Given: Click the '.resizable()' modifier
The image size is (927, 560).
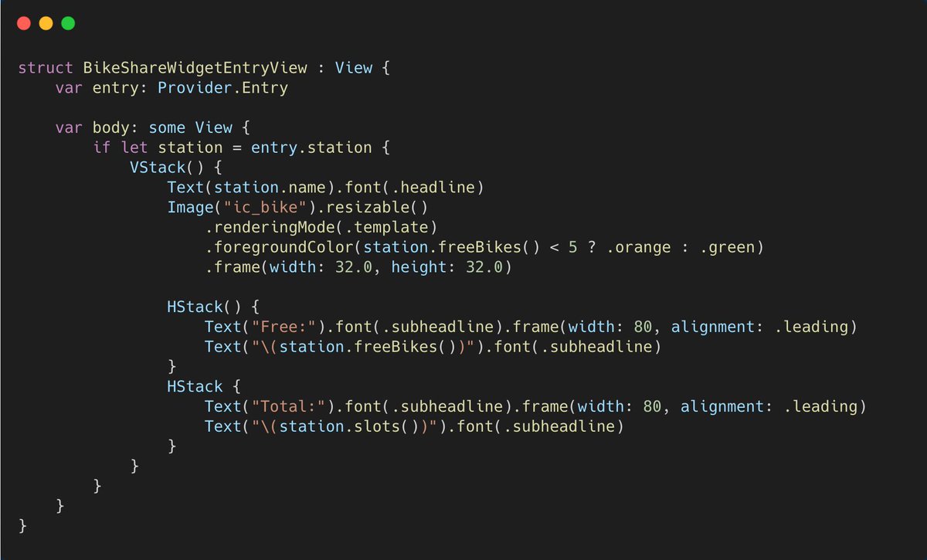Looking at the screenshot, I should pyautogui.click(x=372, y=208).
